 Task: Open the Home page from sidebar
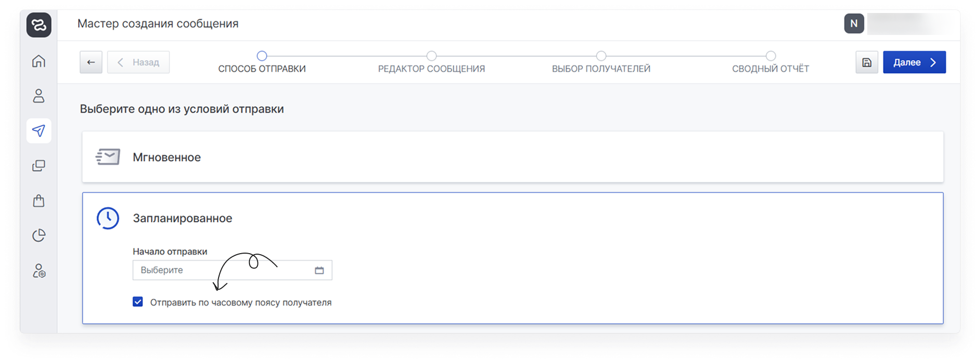(39, 61)
